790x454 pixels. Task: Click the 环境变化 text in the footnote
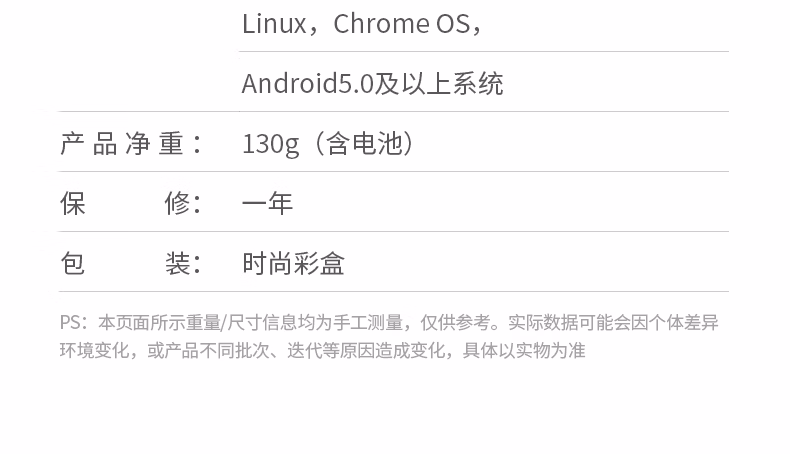[x=95, y=350]
